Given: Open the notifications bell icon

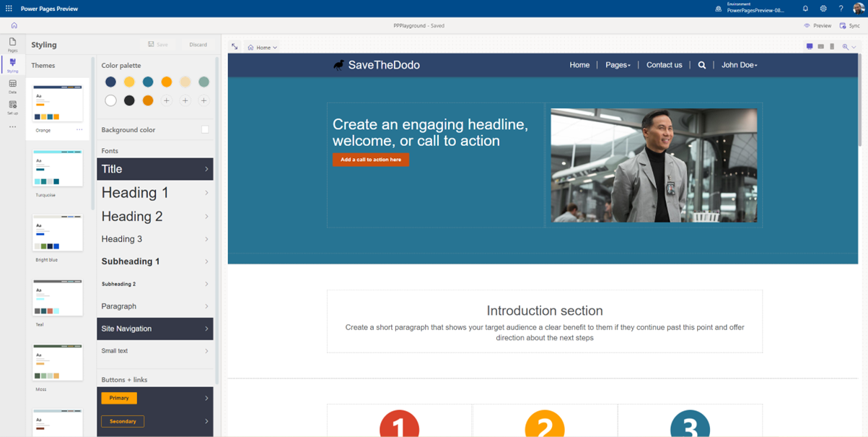Looking at the screenshot, I should click(805, 9).
